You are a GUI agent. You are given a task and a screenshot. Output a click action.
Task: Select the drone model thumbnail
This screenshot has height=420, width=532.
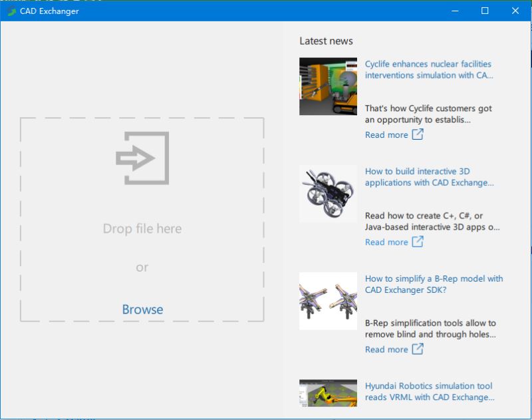coord(328,194)
